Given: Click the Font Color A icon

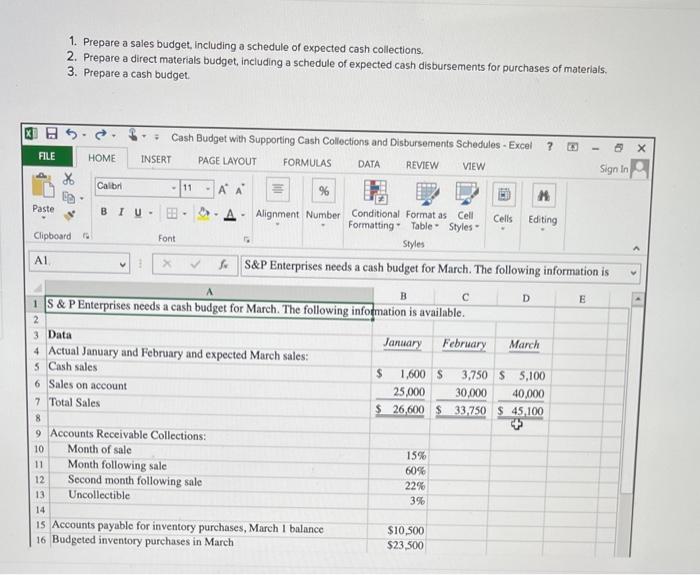Looking at the screenshot, I should click(x=230, y=214).
